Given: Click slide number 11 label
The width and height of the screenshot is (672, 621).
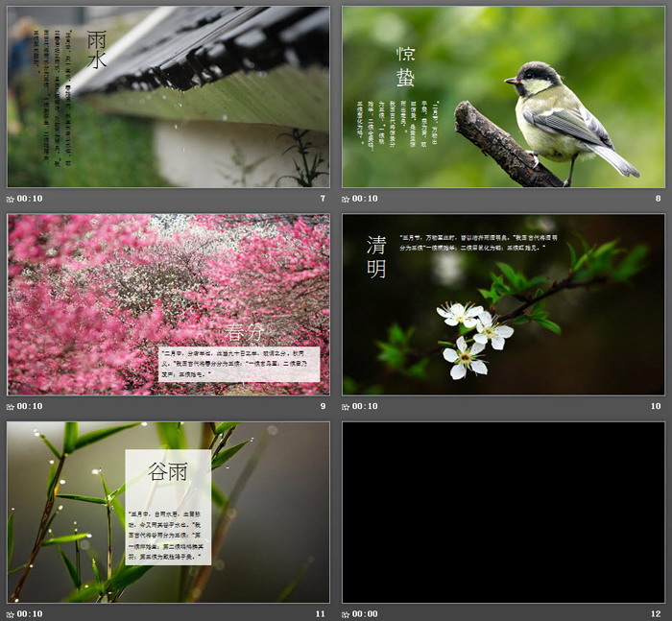Looking at the screenshot, I should [x=321, y=613].
